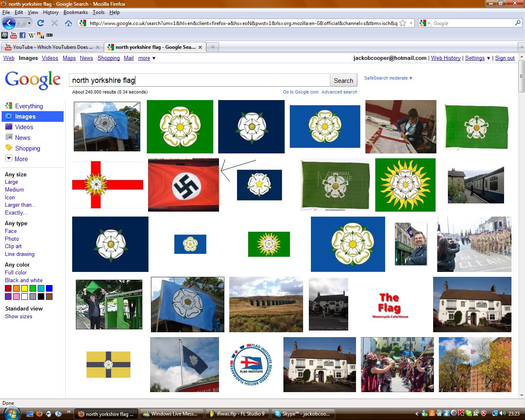Open the volume speaker tray icon
525x420 pixels.
point(503,413)
